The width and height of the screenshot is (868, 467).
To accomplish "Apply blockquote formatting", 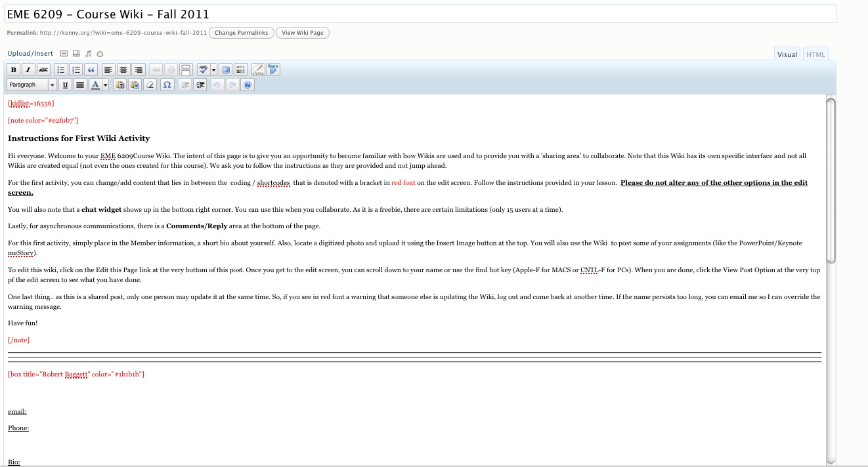I will pyautogui.click(x=91, y=70).
